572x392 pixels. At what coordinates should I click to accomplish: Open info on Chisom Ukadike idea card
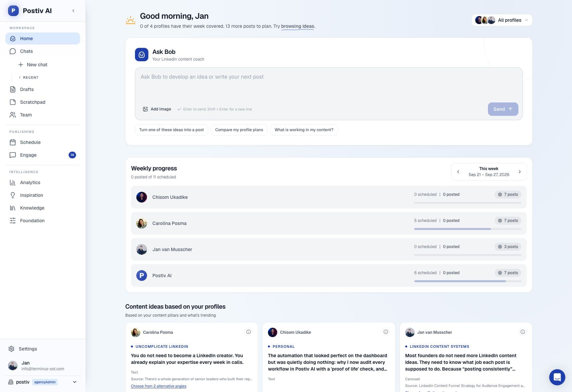[386, 332]
